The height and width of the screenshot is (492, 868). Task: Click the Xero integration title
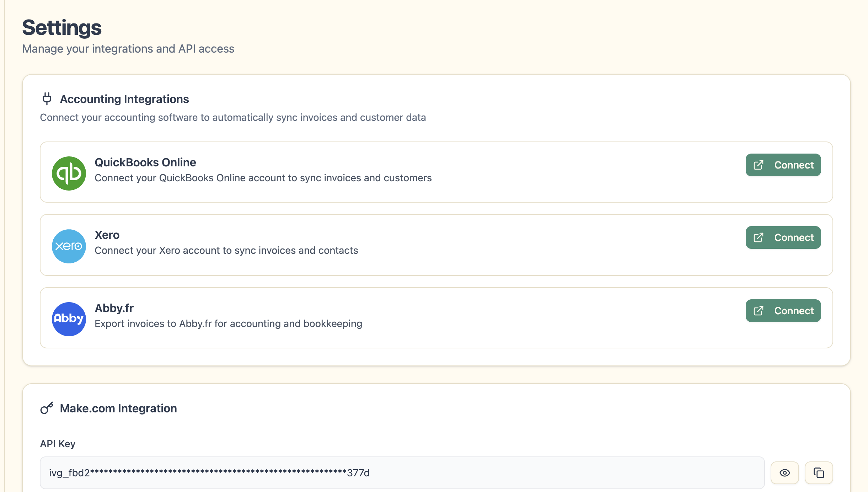pos(107,235)
